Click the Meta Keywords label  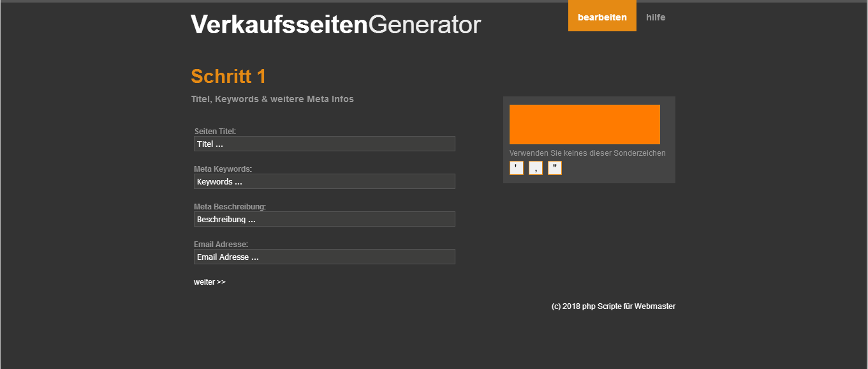coord(222,169)
